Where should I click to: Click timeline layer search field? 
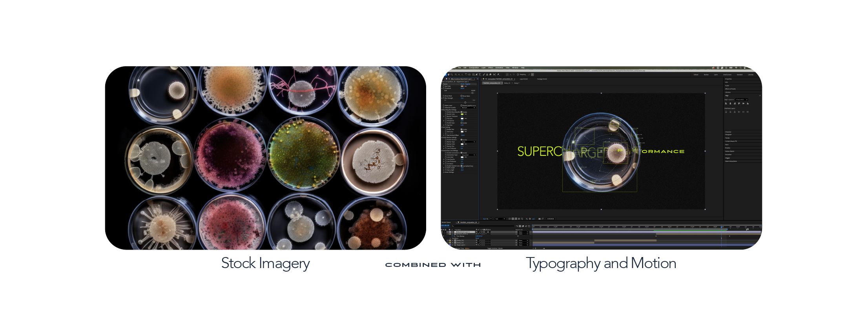click(483, 226)
